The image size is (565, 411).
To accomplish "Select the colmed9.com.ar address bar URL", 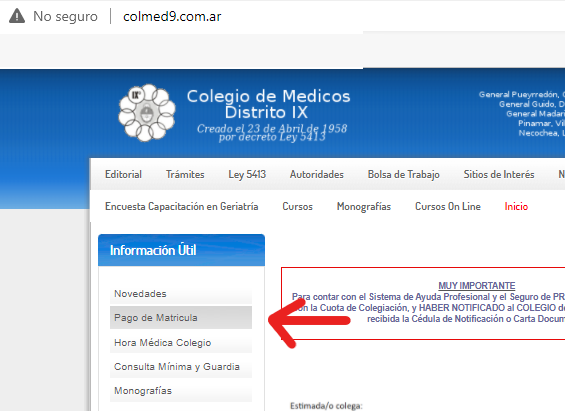I will point(172,16).
